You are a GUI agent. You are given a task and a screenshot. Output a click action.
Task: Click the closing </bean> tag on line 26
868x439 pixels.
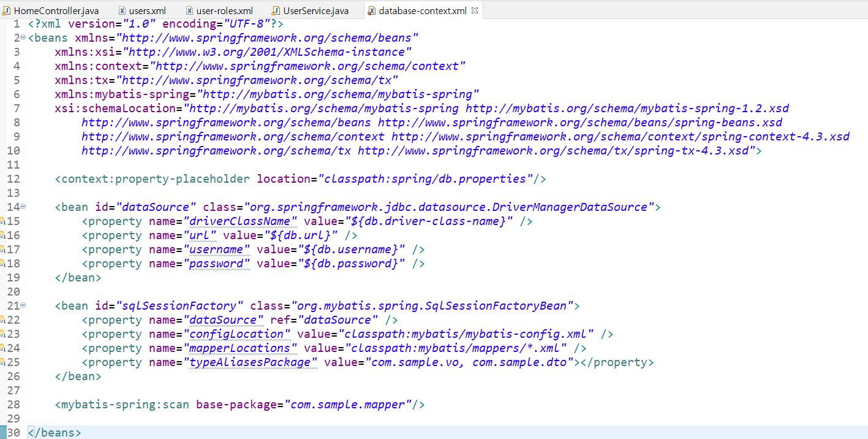[78, 376]
